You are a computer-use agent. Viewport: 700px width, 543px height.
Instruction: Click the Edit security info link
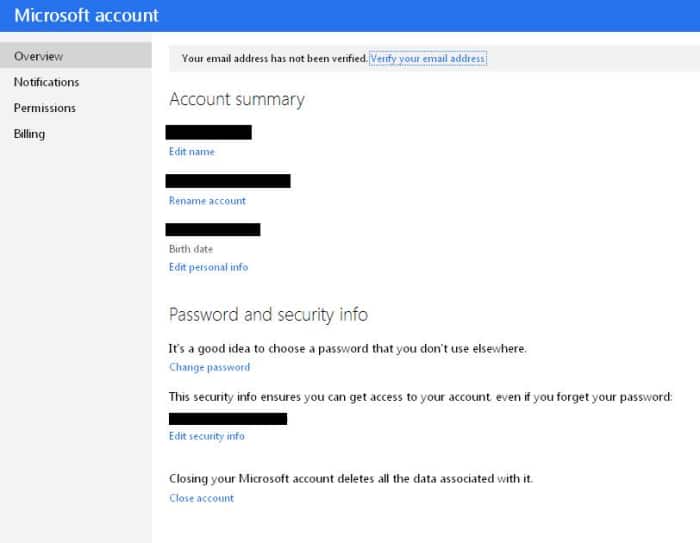[x=207, y=436]
